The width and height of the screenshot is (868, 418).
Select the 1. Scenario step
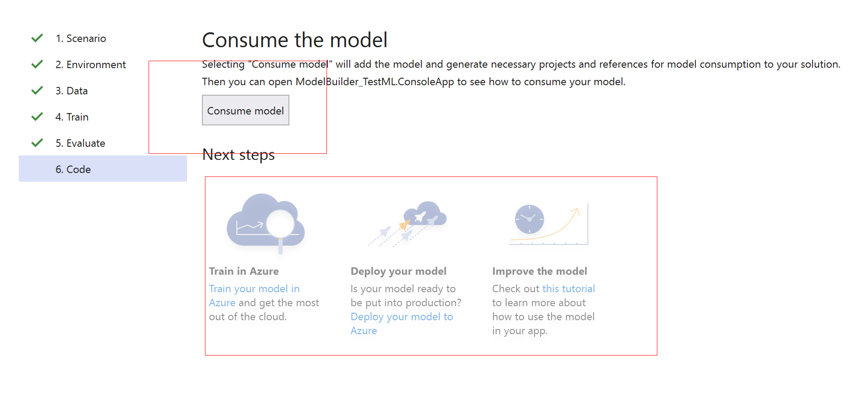81,38
